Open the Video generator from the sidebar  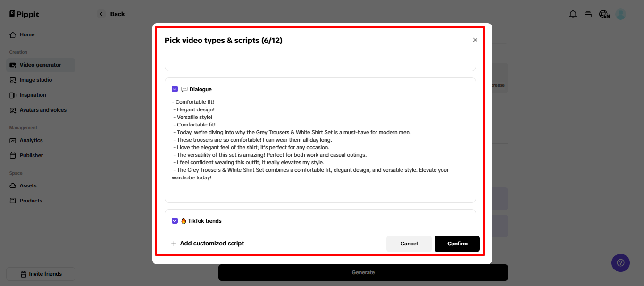pos(40,65)
